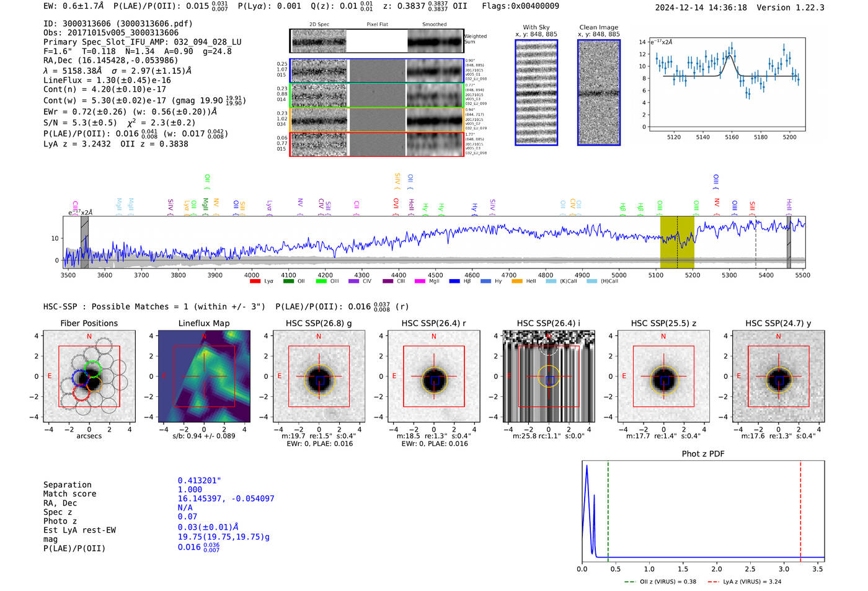Select the HSC SSP(25.5) z band cutout
Screen dimensions: 868x591
pyautogui.click(x=663, y=376)
